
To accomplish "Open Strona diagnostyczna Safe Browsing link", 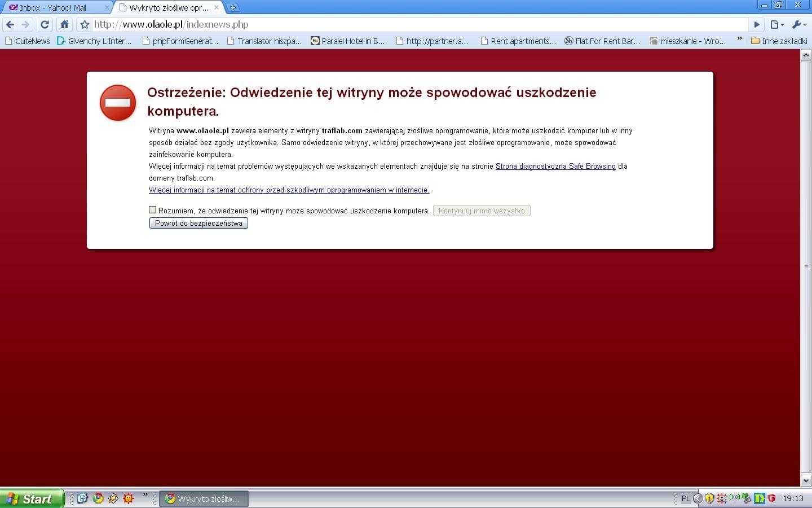I will point(555,166).
